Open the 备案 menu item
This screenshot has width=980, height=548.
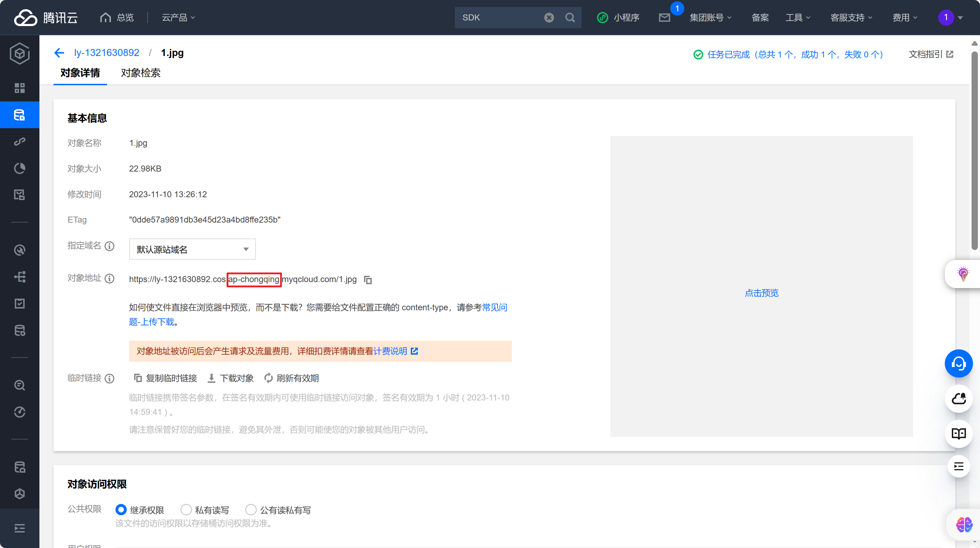(760, 18)
